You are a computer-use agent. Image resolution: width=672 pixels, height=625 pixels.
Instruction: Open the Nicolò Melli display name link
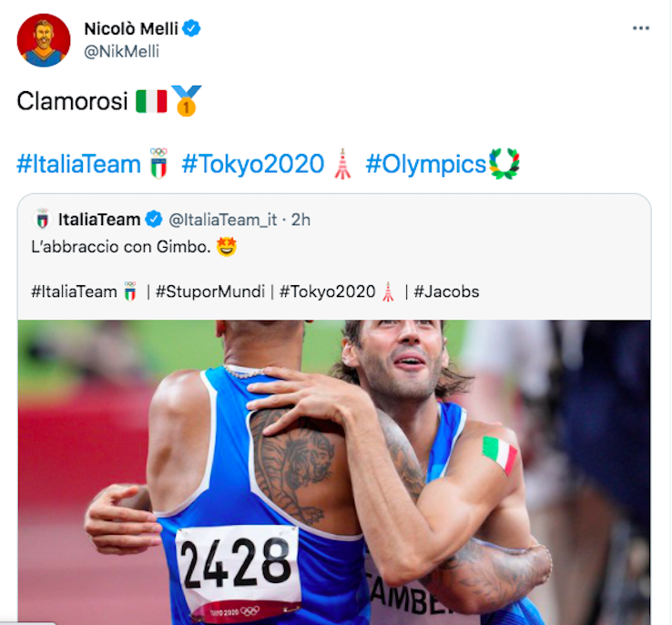tap(132, 28)
